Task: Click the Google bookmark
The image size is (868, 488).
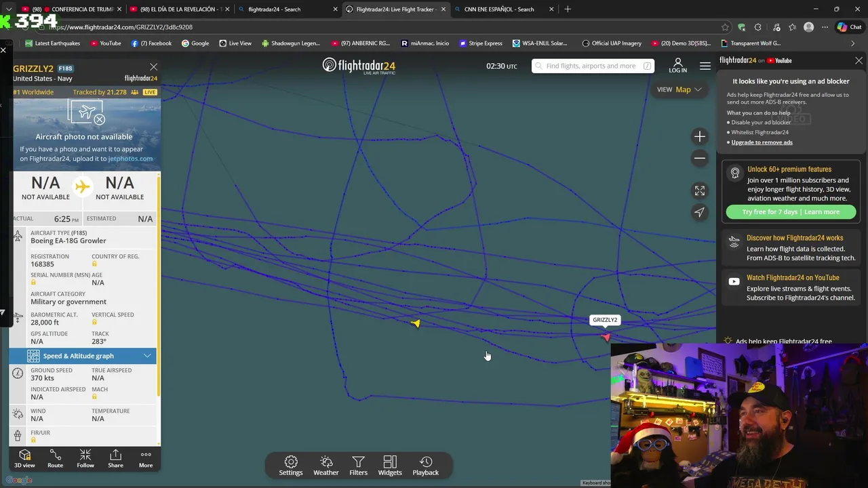Action: point(195,43)
